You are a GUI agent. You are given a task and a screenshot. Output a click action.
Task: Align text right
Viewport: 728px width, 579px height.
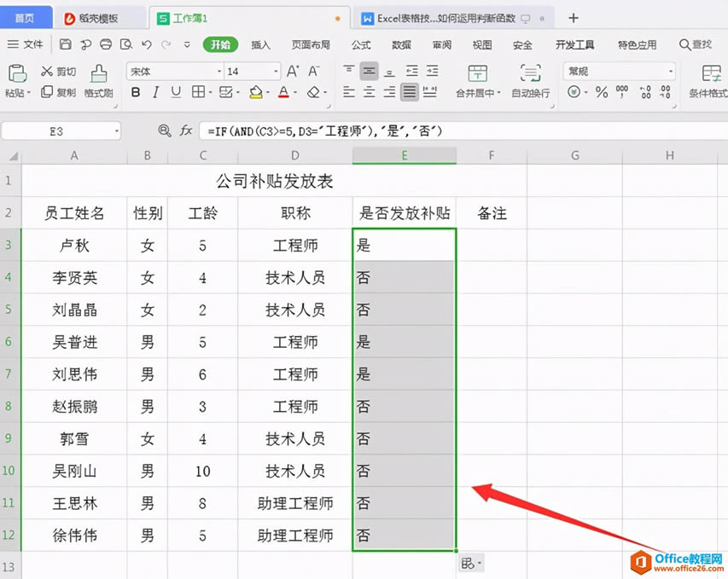click(x=389, y=92)
